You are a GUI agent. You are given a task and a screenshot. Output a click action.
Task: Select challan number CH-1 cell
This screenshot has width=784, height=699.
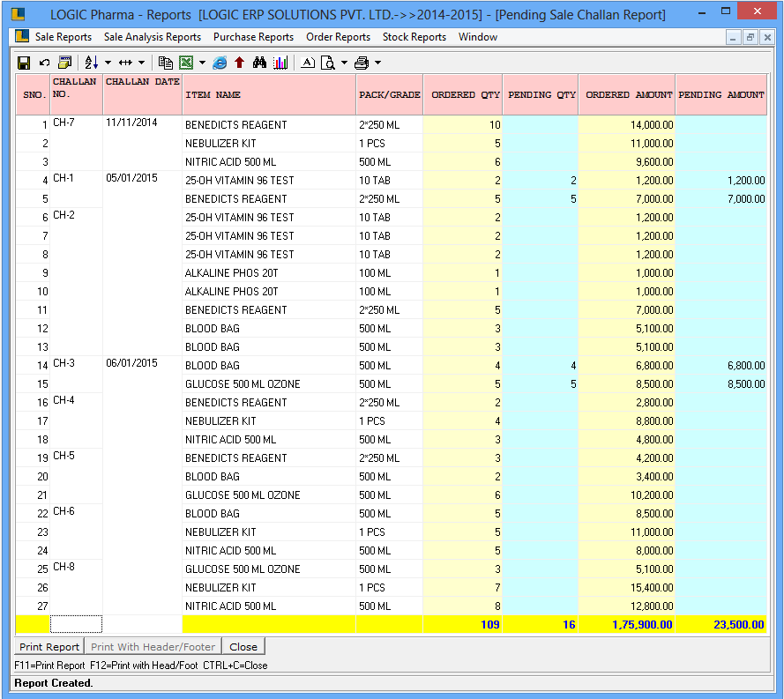(77, 190)
